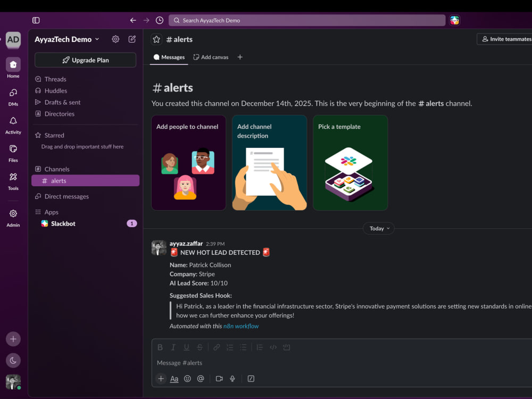Open user profile photo at bottom left

click(13, 382)
